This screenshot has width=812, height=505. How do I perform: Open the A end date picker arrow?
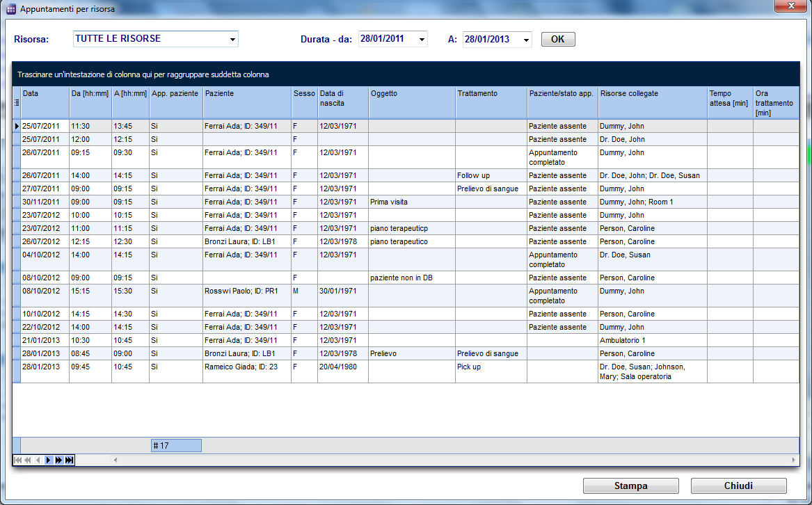point(526,40)
